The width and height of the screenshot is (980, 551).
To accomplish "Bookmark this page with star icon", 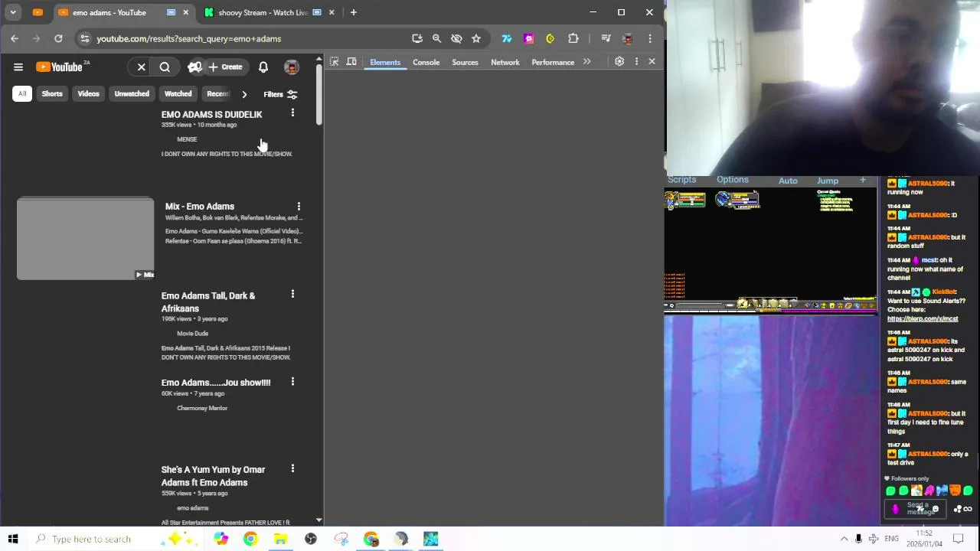I will tap(476, 38).
